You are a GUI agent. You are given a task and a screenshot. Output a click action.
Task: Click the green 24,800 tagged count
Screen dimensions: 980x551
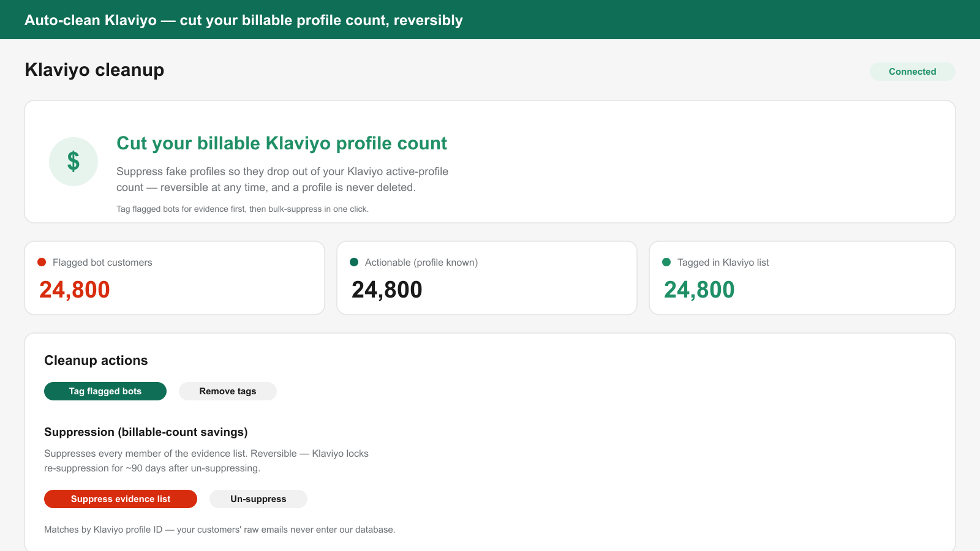(699, 290)
